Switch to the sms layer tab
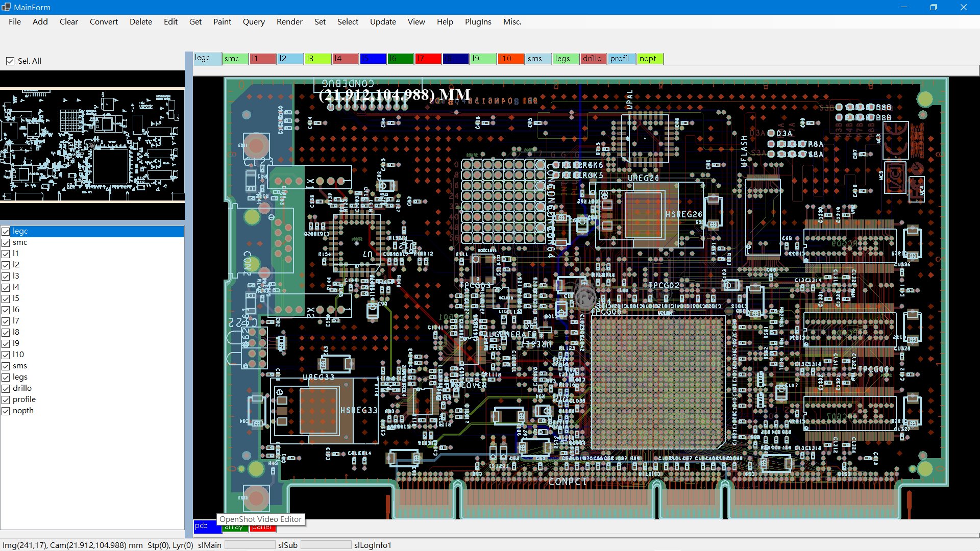 [x=538, y=59]
